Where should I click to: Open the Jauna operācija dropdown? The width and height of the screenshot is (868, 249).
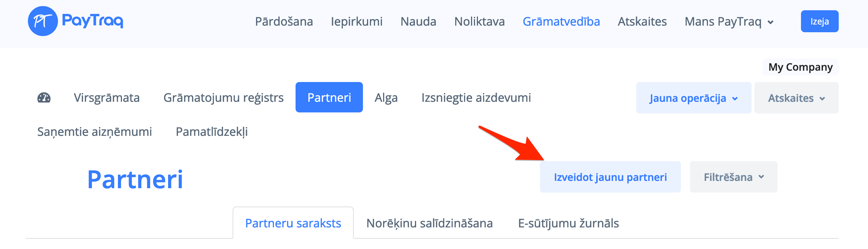tap(693, 98)
